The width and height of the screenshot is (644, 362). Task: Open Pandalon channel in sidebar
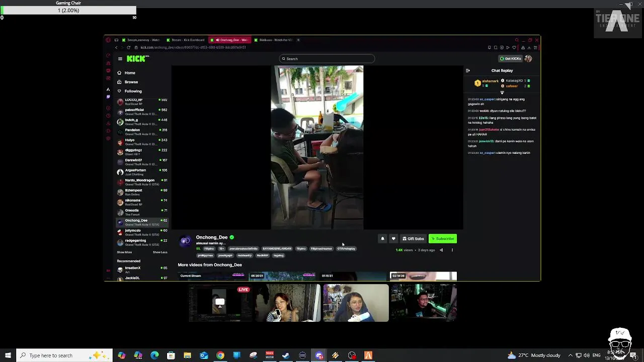coord(142,132)
